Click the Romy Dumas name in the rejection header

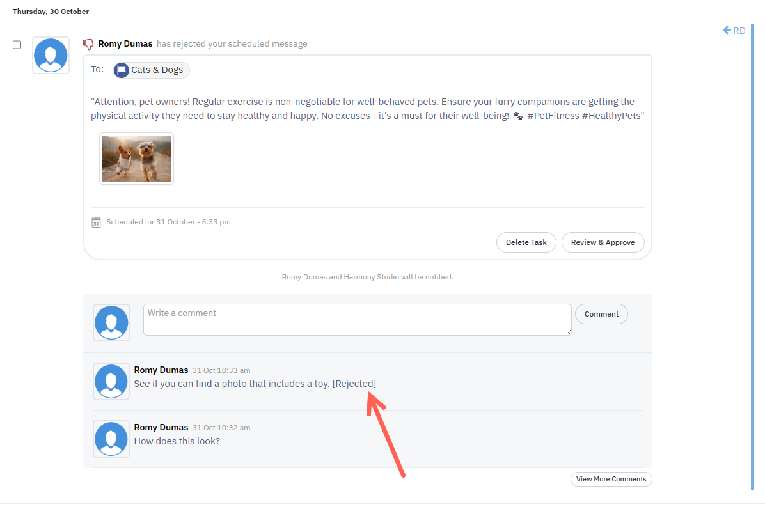[125, 44]
